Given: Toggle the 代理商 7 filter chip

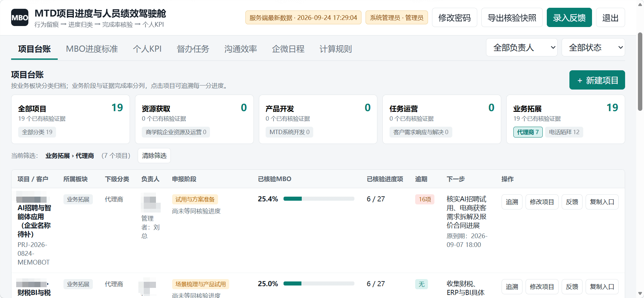Looking at the screenshot, I should coord(528,132).
